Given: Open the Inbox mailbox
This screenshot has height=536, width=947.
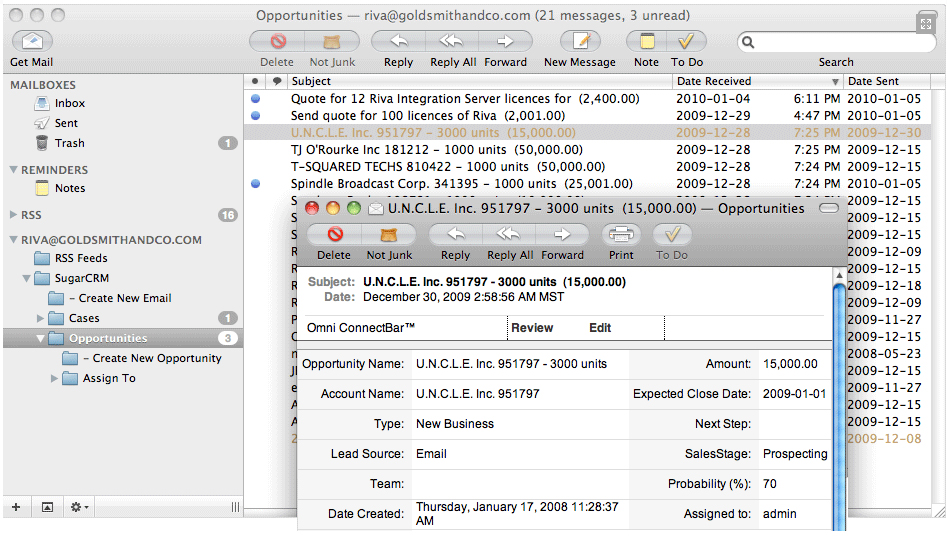Looking at the screenshot, I should point(70,103).
